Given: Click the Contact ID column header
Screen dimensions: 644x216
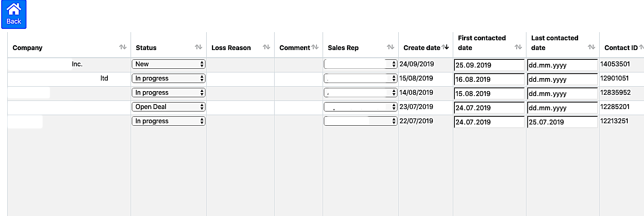Looking at the screenshot, I should coord(621,48).
